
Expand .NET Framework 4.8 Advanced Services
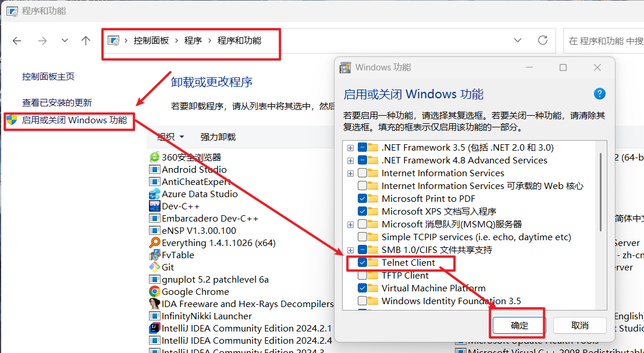point(350,161)
